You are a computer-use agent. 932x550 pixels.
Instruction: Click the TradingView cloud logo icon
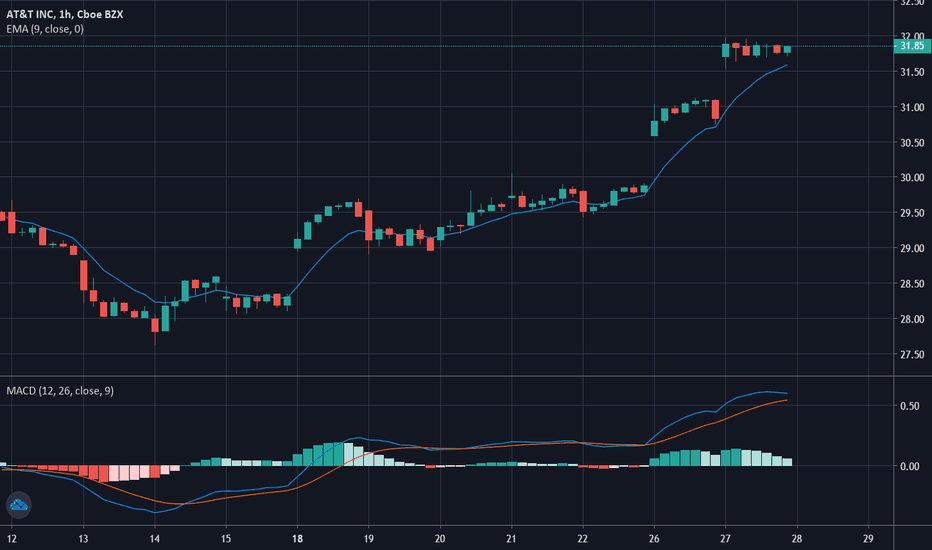pyautogui.click(x=18, y=505)
